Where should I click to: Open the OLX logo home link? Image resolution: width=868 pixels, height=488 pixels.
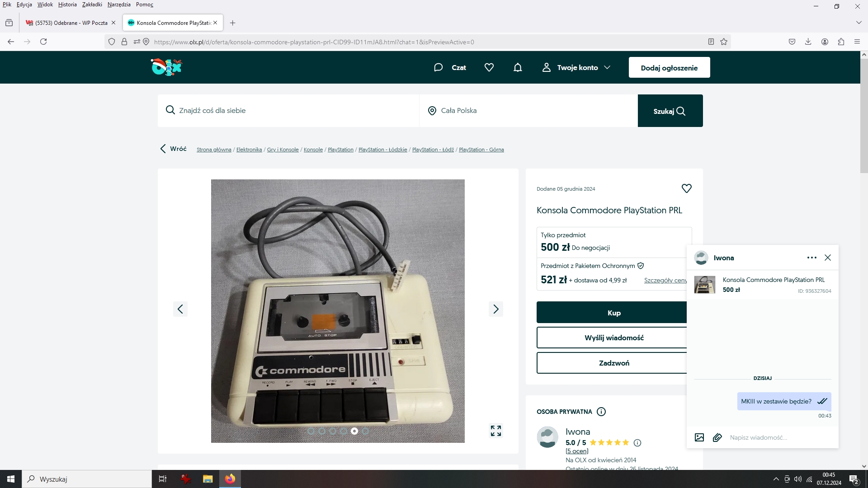[x=166, y=67]
